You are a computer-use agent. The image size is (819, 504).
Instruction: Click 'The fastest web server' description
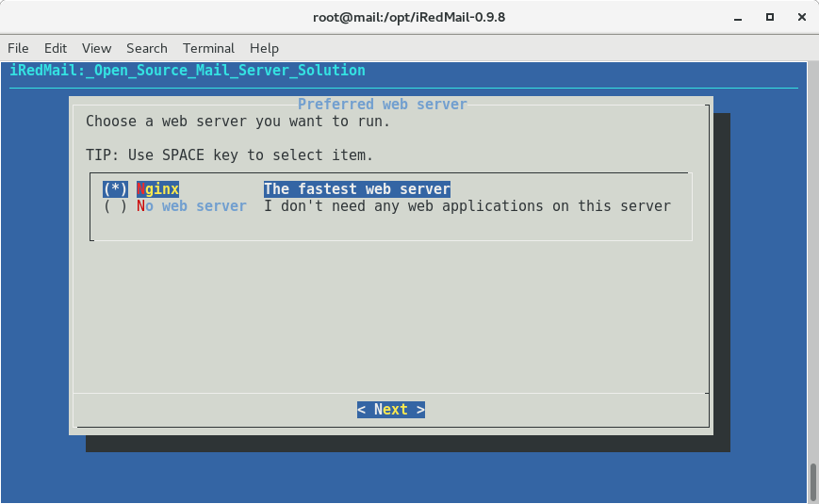pyautogui.click(x=357, y=189)
